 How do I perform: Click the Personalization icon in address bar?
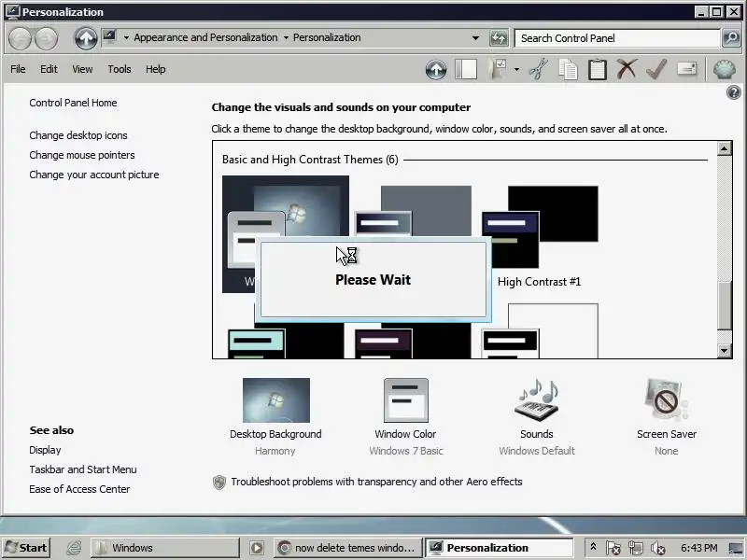coord(109,37)
